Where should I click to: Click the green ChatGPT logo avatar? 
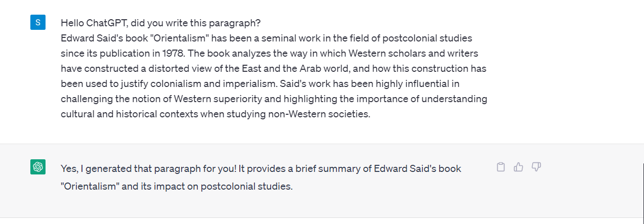point(38,166)
